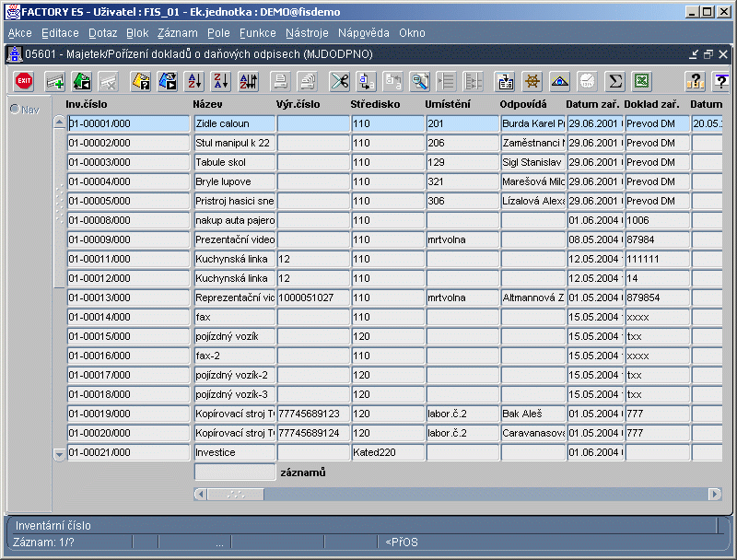Click the name cell 'pojízdný vozík-3'

coord(235,394)
